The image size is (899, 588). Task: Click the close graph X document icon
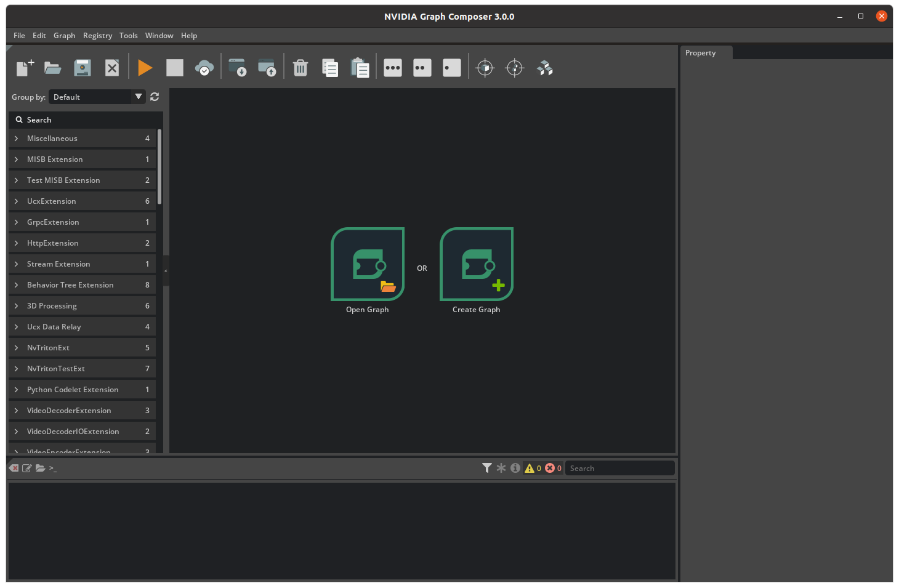[112, 68]
